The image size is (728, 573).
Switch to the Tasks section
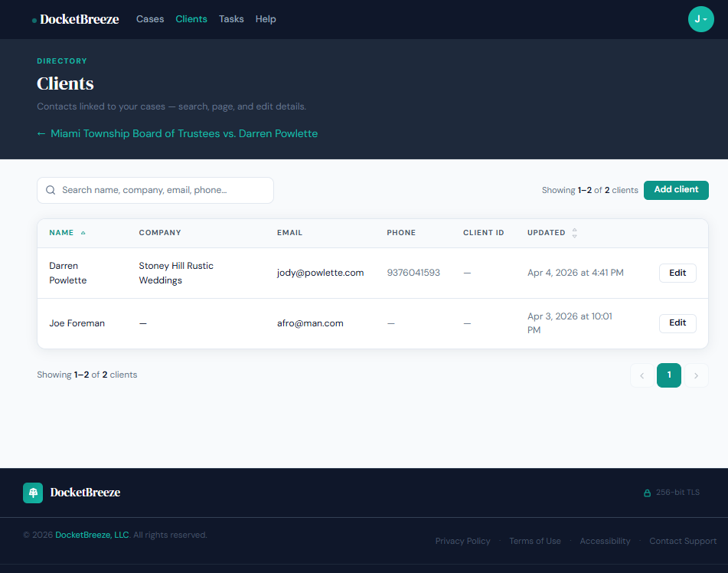(x=231, y=18)
